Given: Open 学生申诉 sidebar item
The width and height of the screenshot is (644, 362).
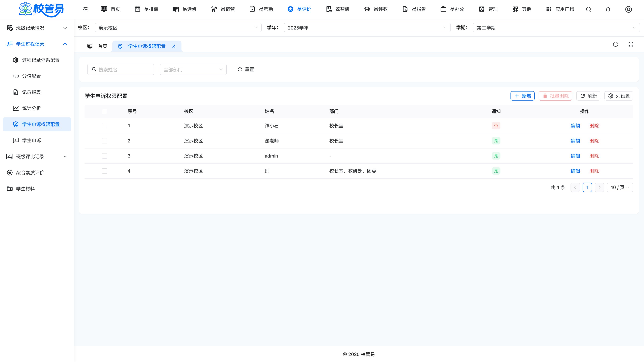Looking at the screenshot, I should click(x=37, y=140).
